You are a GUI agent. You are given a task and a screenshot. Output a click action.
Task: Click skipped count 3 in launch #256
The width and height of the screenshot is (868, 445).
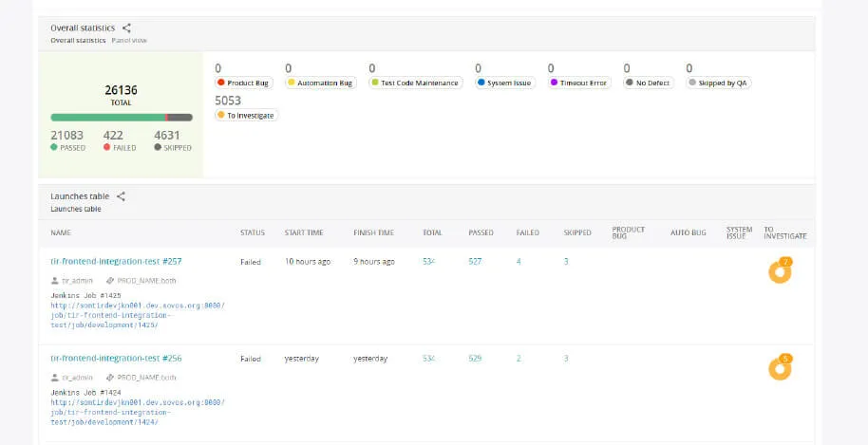coord(566,359)
